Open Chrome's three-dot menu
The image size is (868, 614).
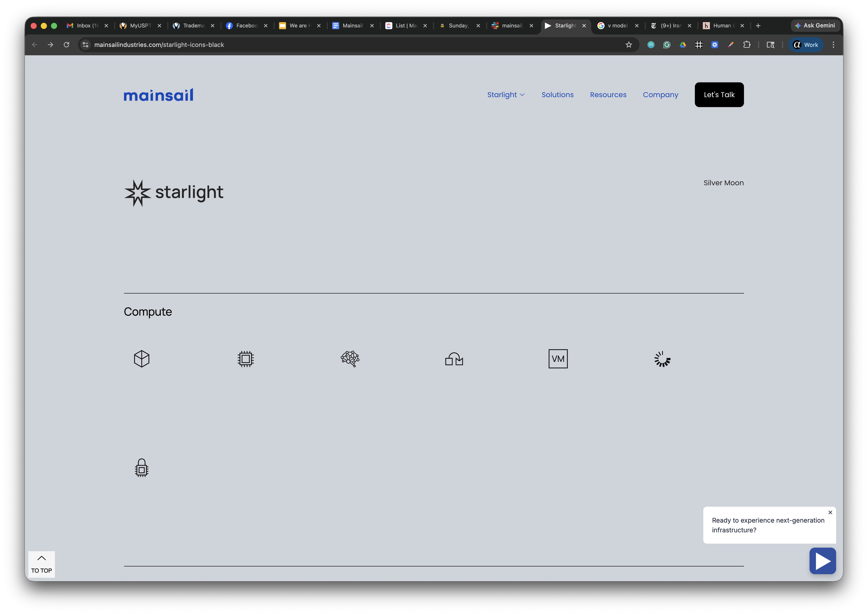[833, 45]
